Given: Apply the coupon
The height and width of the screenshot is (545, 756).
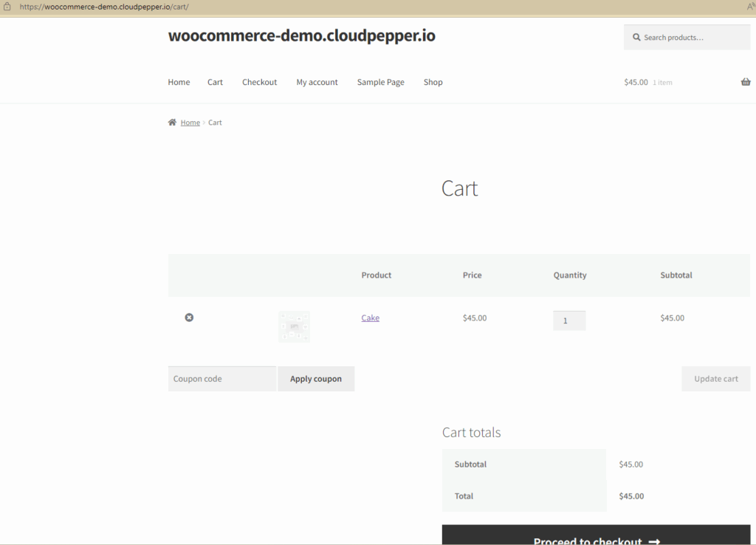Looking at the screenshot, I should 316,378.
